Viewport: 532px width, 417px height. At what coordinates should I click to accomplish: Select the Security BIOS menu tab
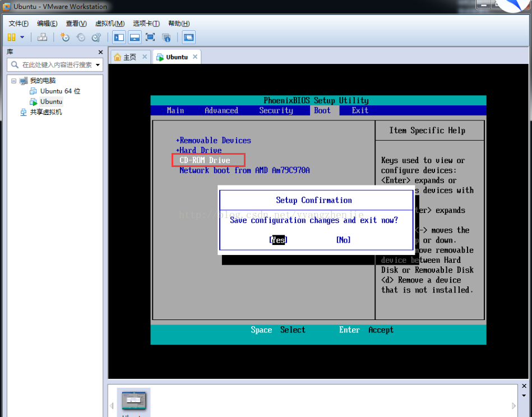pyautogui.click(x=276, y=110)
